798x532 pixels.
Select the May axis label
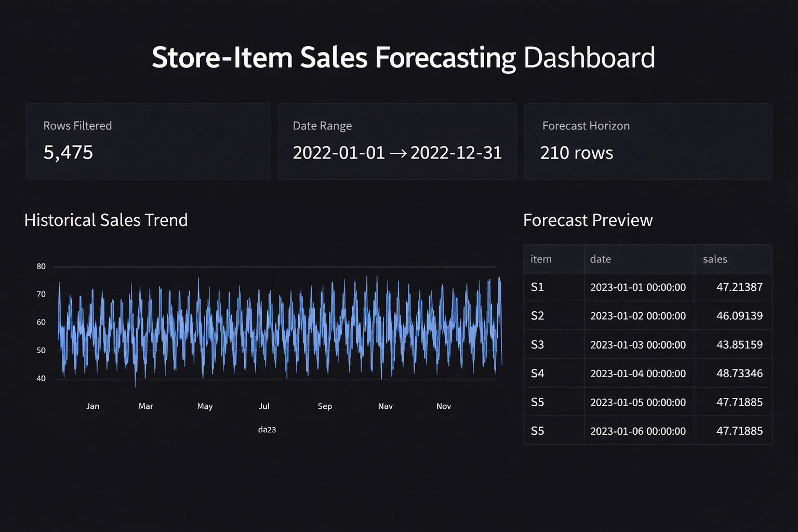pos(205,406)
